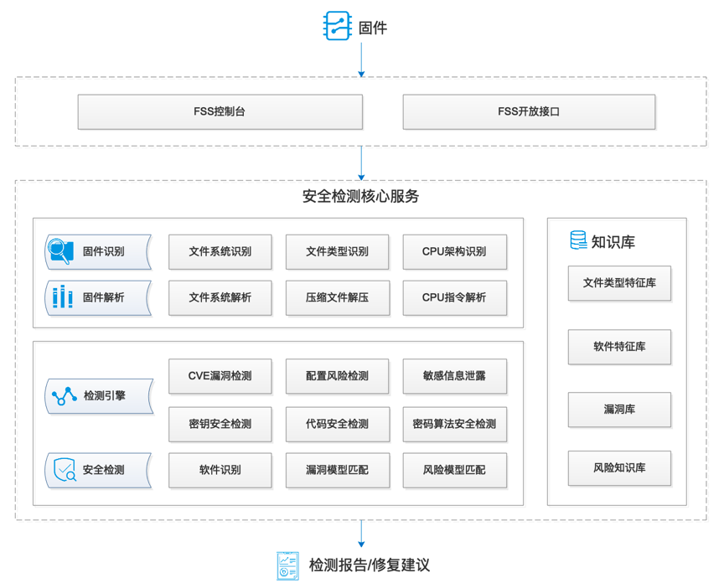Click the CPU架构识别 box
The image size is (724, 588).
(x=454, y=251)
